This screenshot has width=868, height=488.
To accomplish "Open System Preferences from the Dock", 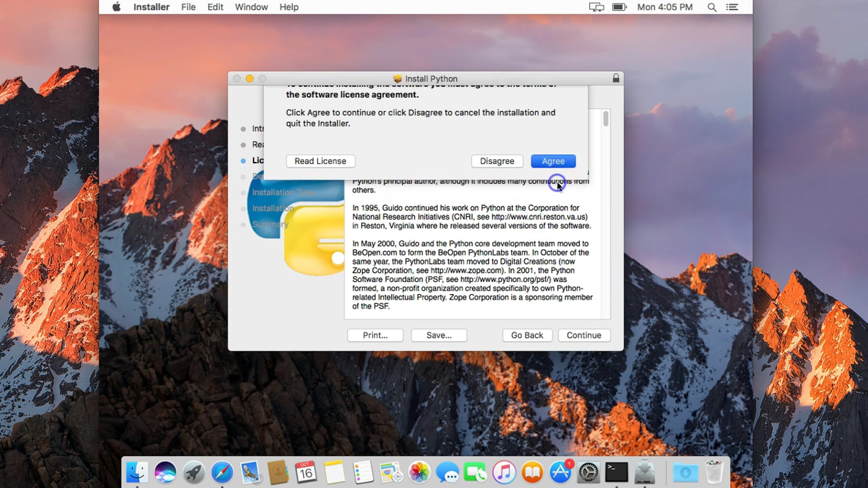I will click(x=588, y=472).
